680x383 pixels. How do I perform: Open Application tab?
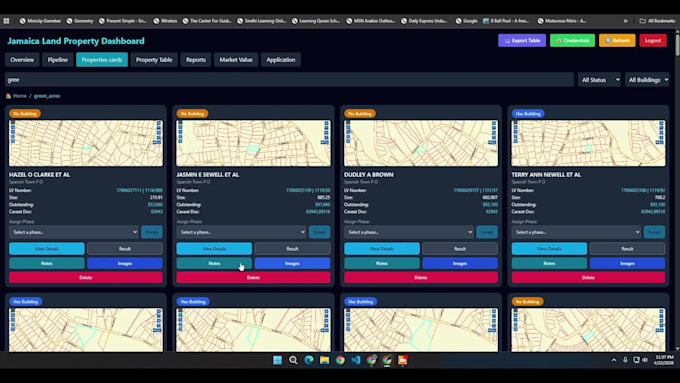click(x=281, y=60)
